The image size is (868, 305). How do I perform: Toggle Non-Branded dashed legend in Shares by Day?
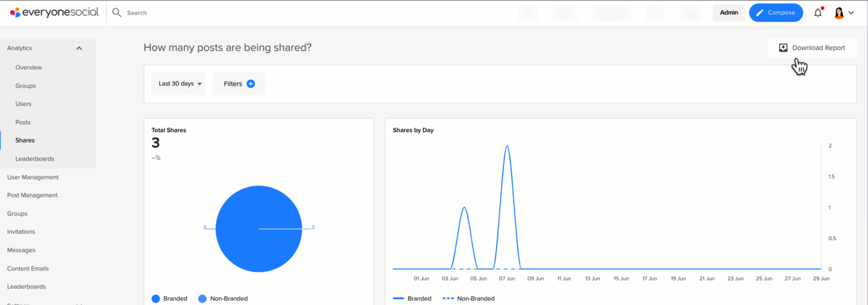click(x=468, y=299)
